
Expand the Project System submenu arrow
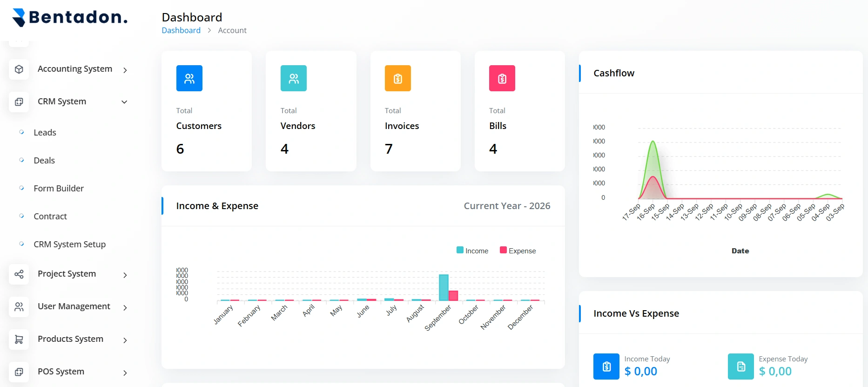(x=125, y=275)
